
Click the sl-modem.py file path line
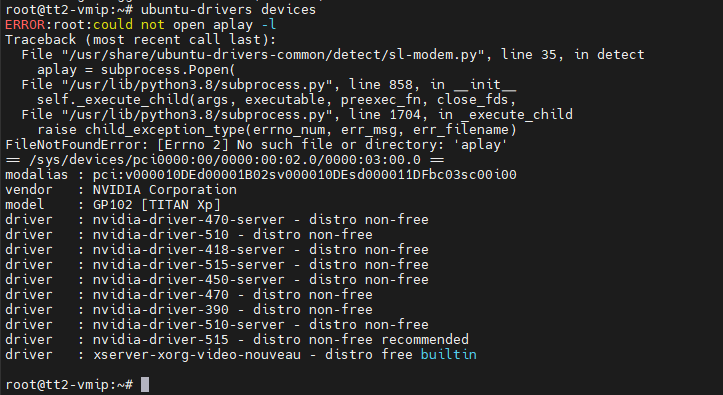pos(333,54)
